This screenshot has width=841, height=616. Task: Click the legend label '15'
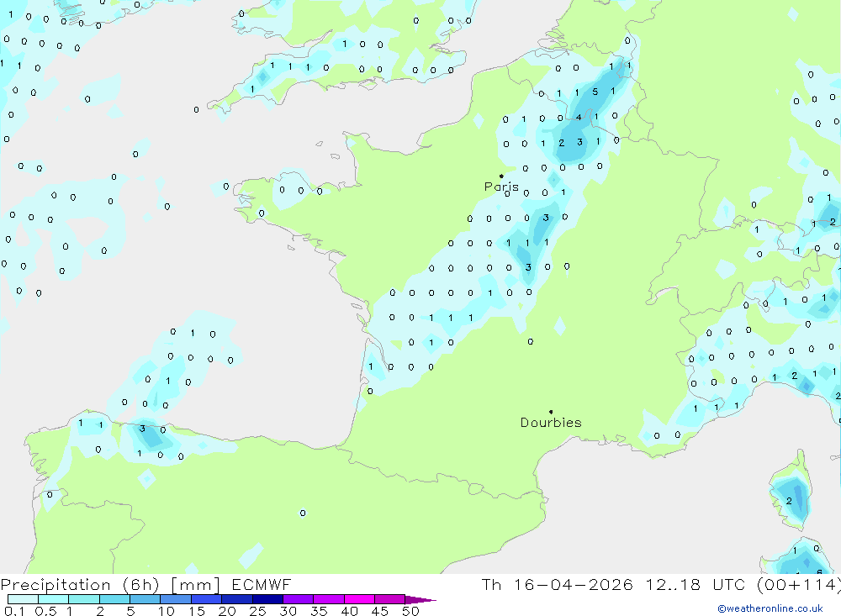[197, 611]
